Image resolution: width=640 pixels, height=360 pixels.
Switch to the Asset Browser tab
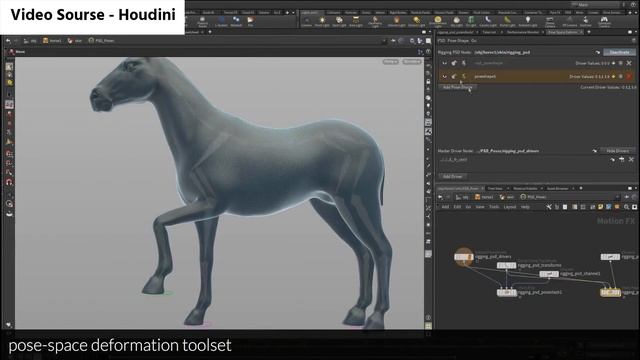pos(557,188)
